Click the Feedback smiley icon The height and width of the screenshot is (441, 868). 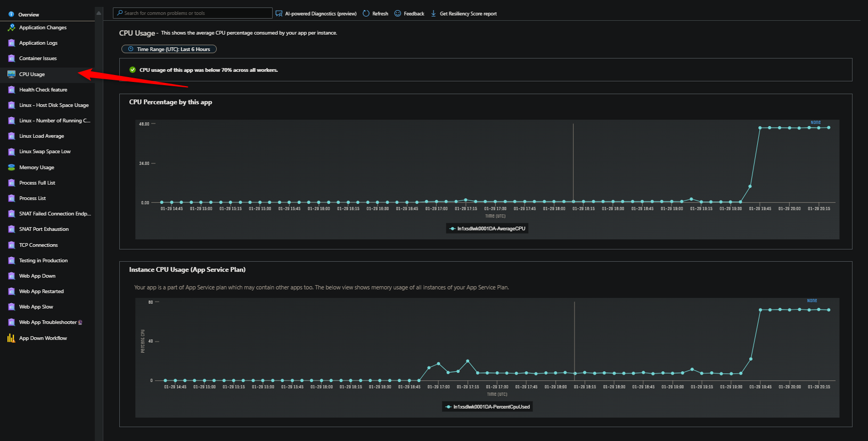pos(398,13)
